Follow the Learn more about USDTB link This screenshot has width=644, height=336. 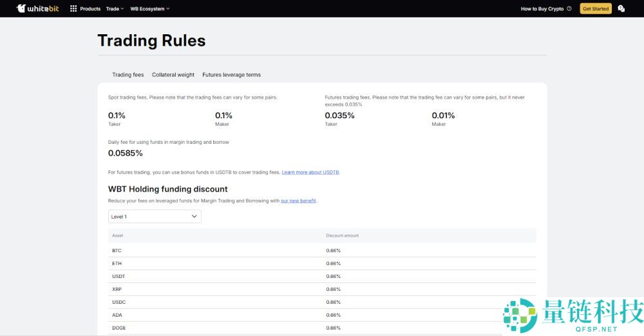pyautogui.click(x=310, y=172)
